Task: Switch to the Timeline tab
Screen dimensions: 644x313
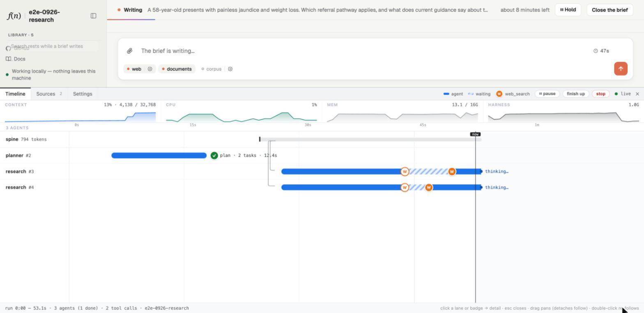Action: tap(15, 94)
